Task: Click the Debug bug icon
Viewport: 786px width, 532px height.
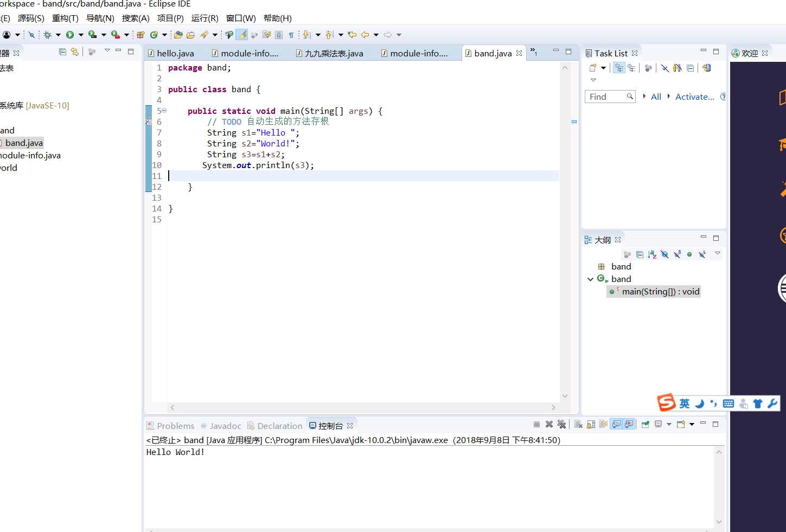Action: pos(48,35)
